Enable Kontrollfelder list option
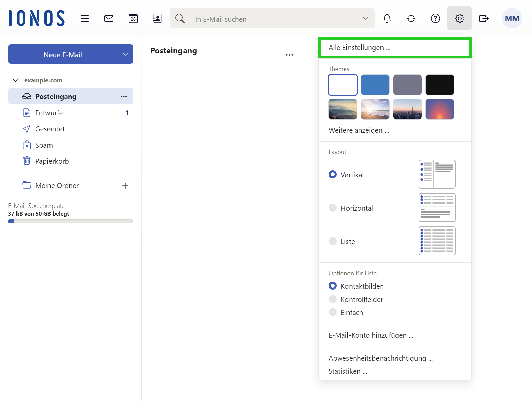The width and height of the screenshot is (532, 401). [x=333, y=299]
